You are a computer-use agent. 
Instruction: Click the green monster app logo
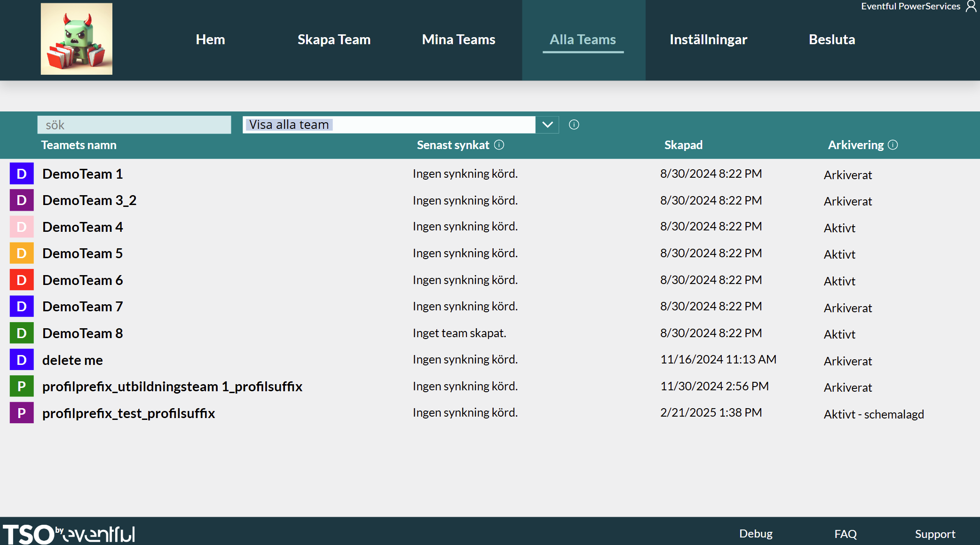click(76, 39)
